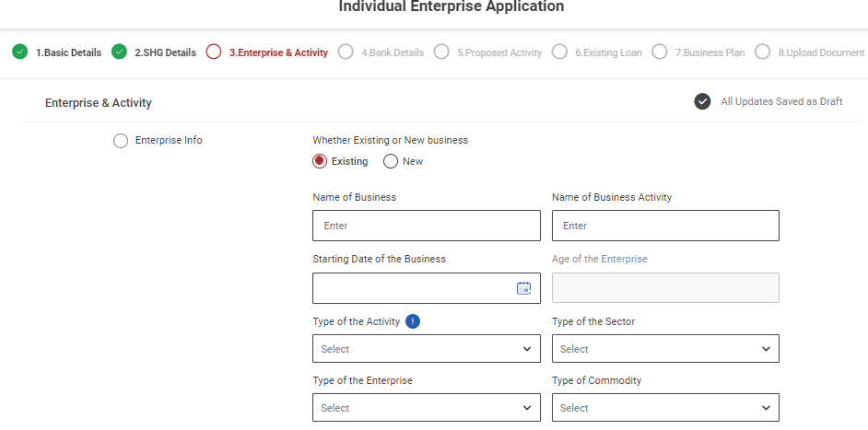The height and width of the screenshot is (430, 868).
Task: Click green checkmark beside Basic Details
Action: pos(20,52)
